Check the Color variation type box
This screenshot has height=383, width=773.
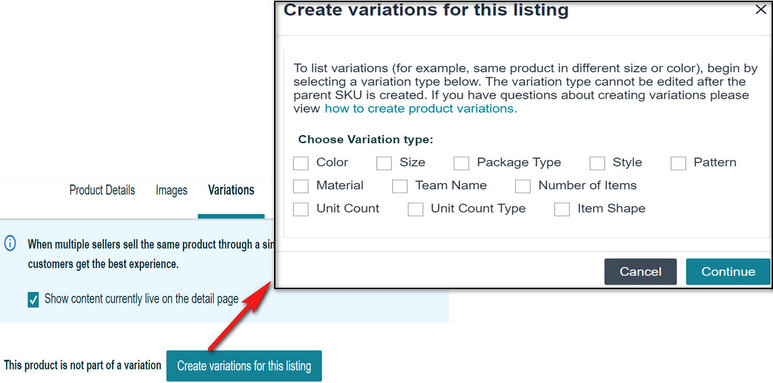301,163
